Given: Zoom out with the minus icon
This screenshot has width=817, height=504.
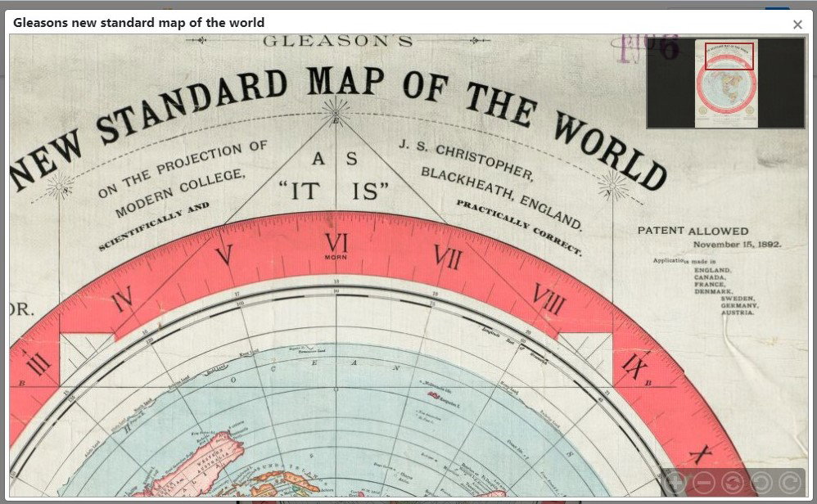Looking at the screenshot, I should pyautogui.click(x=704, y=483).
